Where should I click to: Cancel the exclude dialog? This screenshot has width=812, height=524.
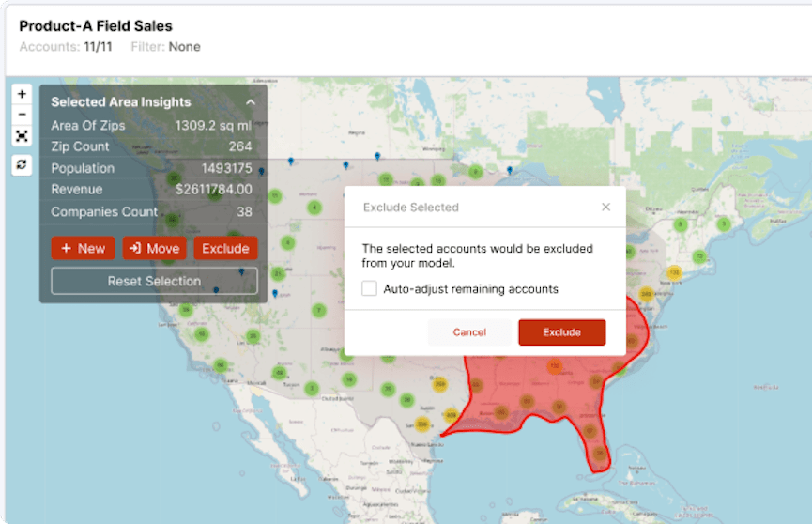(x=469, y=332)
